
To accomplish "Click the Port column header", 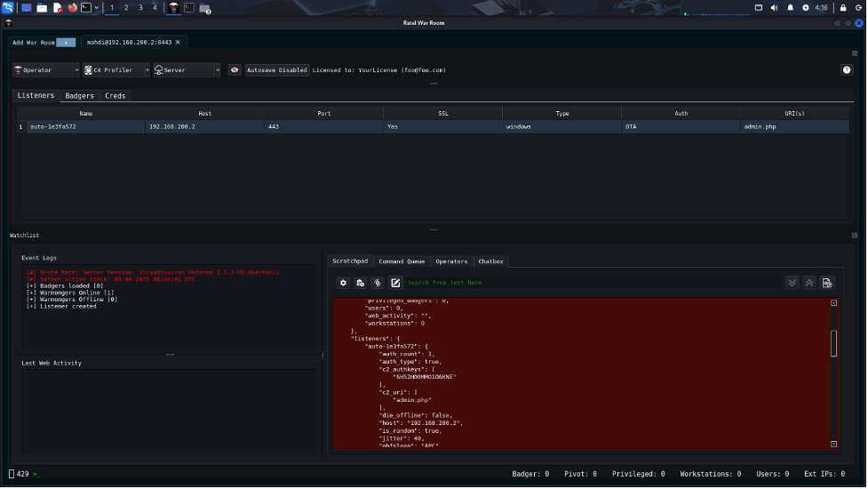I will pyautogui.click(x=324, y=113).
